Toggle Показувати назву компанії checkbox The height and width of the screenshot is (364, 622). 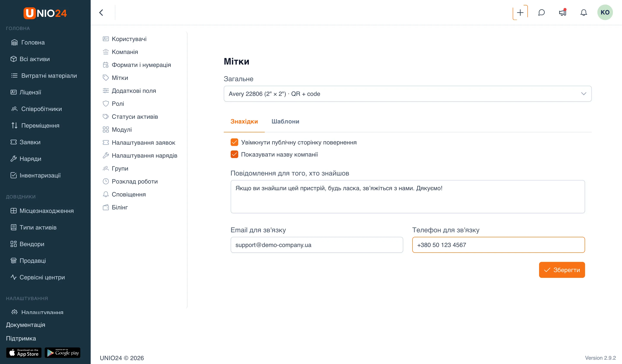click(x=234, y=154)
